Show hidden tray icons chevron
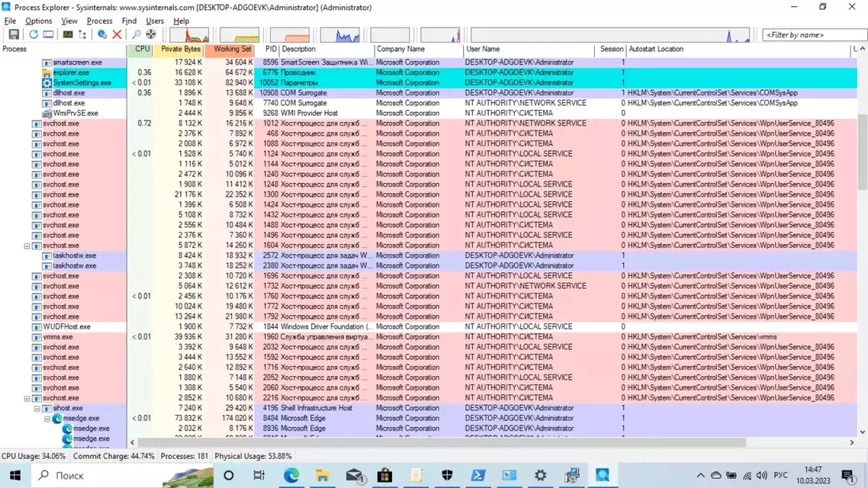The height and width of the screenshot is (488, 868). point(700,475)
